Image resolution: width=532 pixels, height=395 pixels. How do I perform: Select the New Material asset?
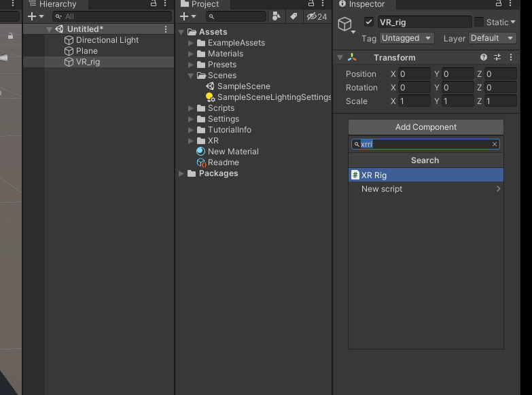coord(233,152)
